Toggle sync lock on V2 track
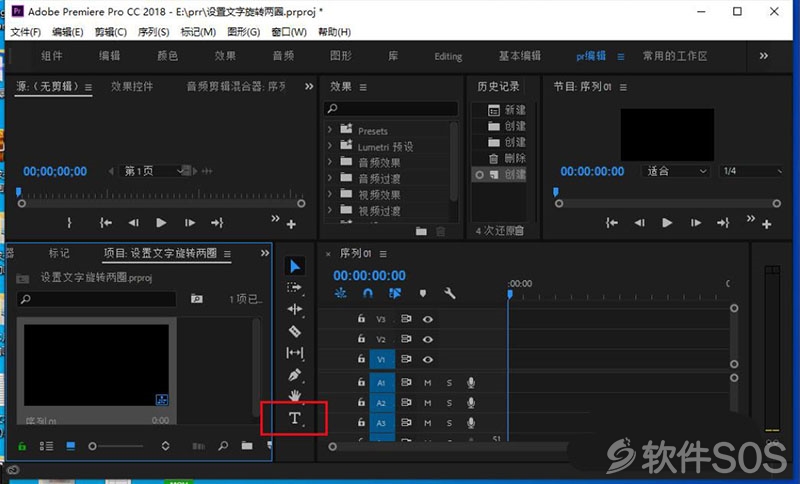Image resolution: width=800 pixels, height=484 pixels. (406, 339)
